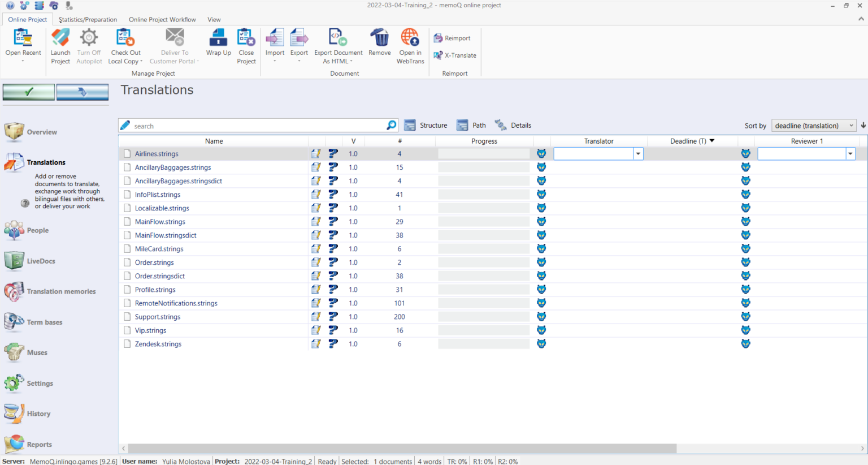Open the LiveDocs pane
868x465 pixels.
tap(30, 261)
